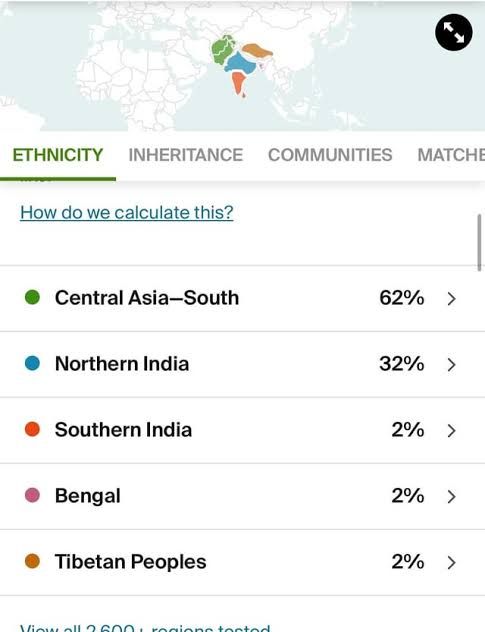Viewport: 485px width, 632px height.
Task: Click the blue Northern India color dot
Action: tap(32, 363)
